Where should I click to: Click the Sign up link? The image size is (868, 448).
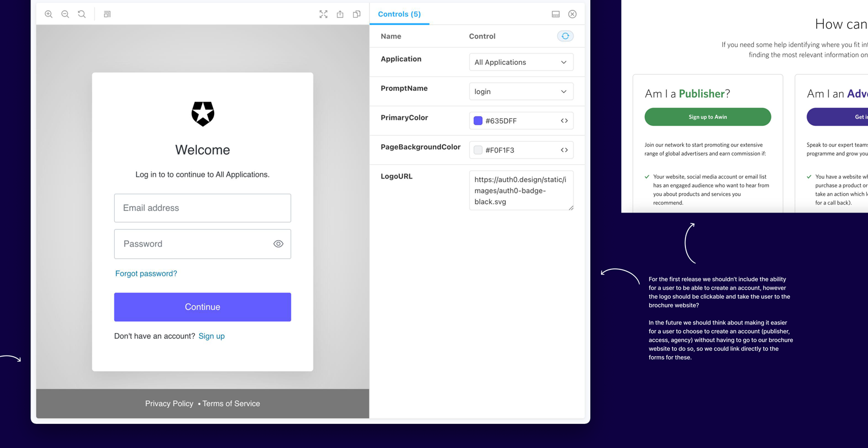click(211, 336)
